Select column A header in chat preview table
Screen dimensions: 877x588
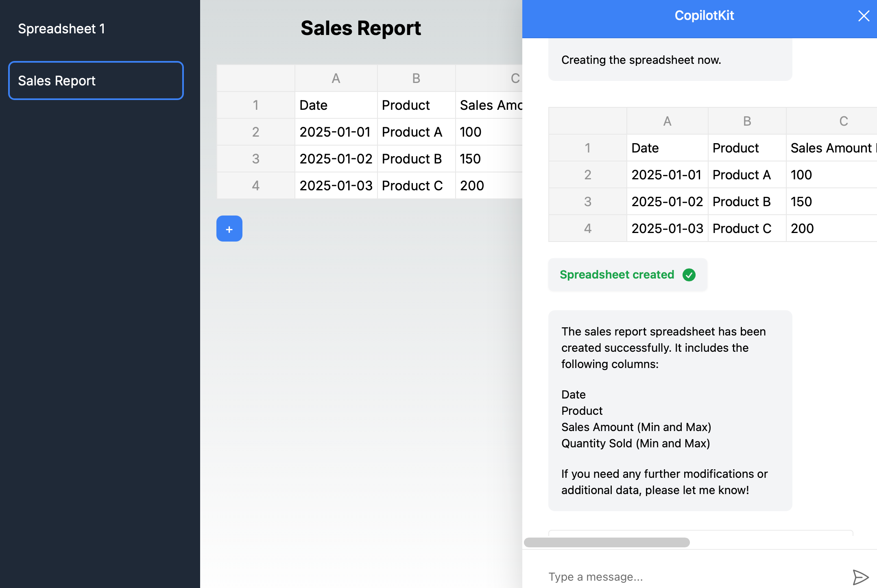pos(668,121)
